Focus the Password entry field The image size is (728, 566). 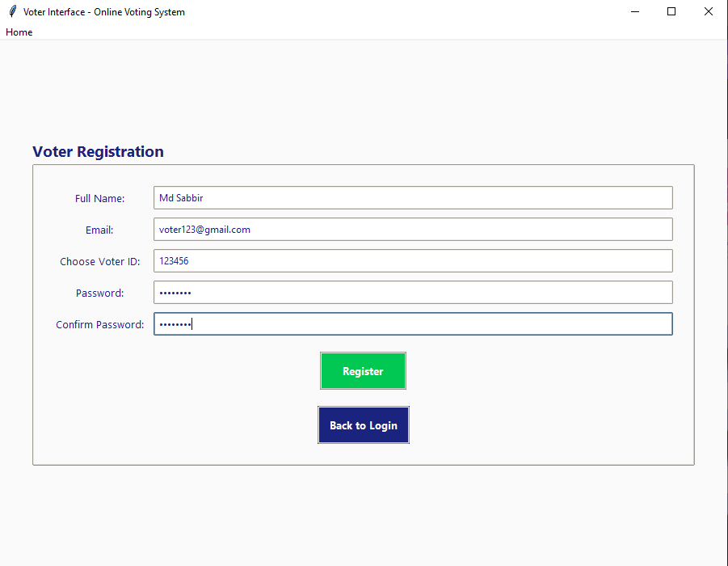(x=413, y=292)
